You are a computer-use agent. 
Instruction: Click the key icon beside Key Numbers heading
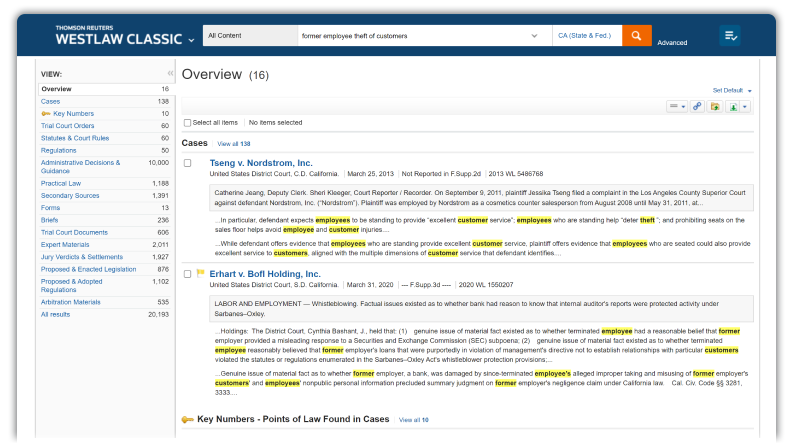[187, 420]
